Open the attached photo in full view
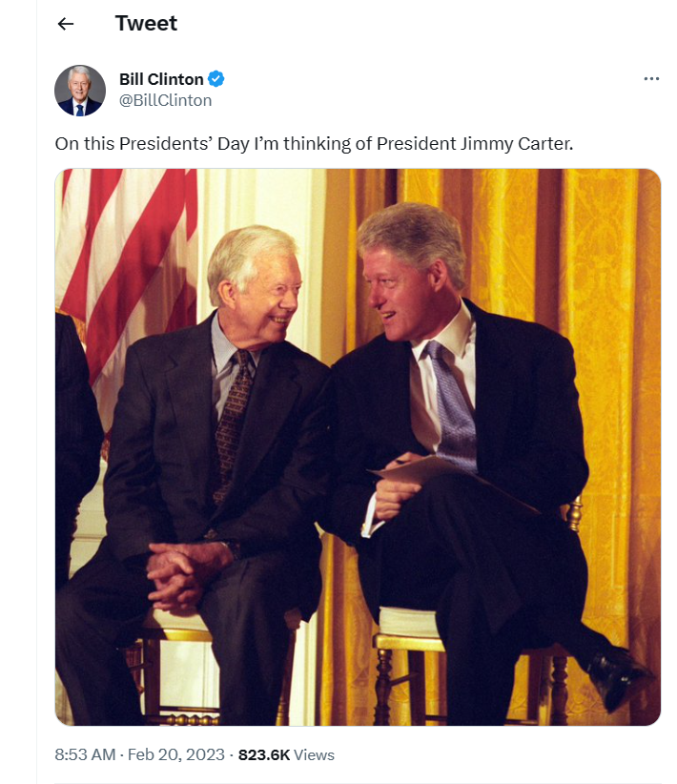 358,447
